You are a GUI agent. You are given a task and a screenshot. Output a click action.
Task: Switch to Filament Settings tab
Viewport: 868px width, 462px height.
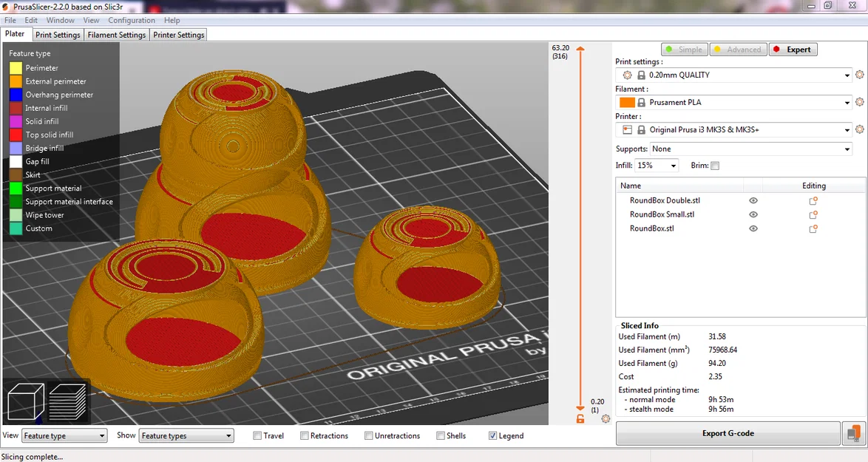[116, 34]
